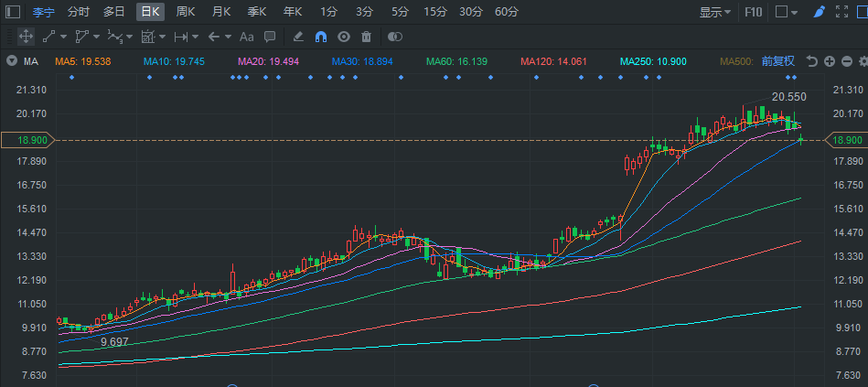Switch to the 分时 tab
Screen dimensions: 868x387
point(78,12)
